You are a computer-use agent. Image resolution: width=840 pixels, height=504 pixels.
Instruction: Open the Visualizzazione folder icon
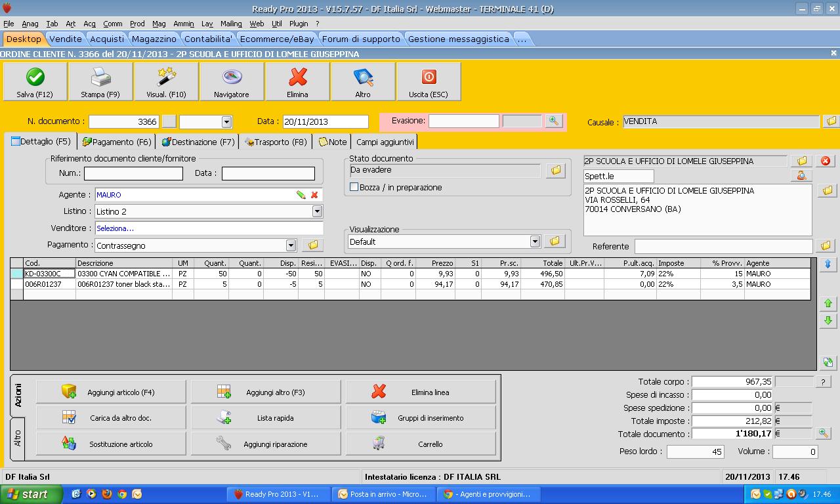[555, 241]
